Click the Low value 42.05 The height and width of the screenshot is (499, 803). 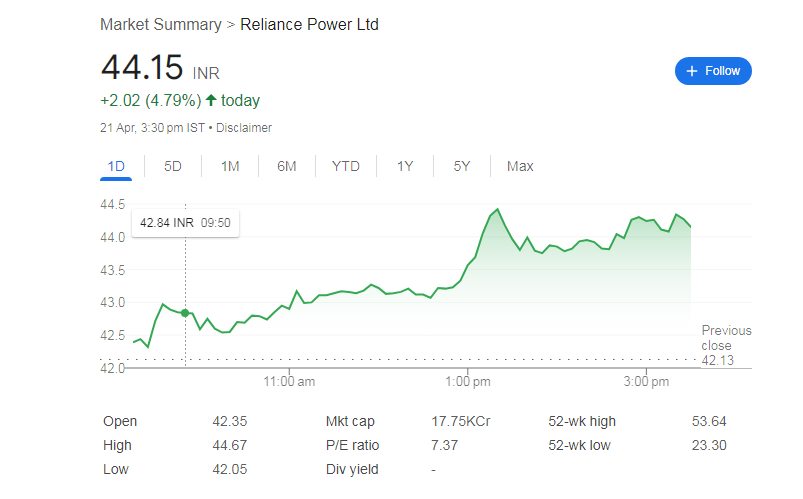230,469
